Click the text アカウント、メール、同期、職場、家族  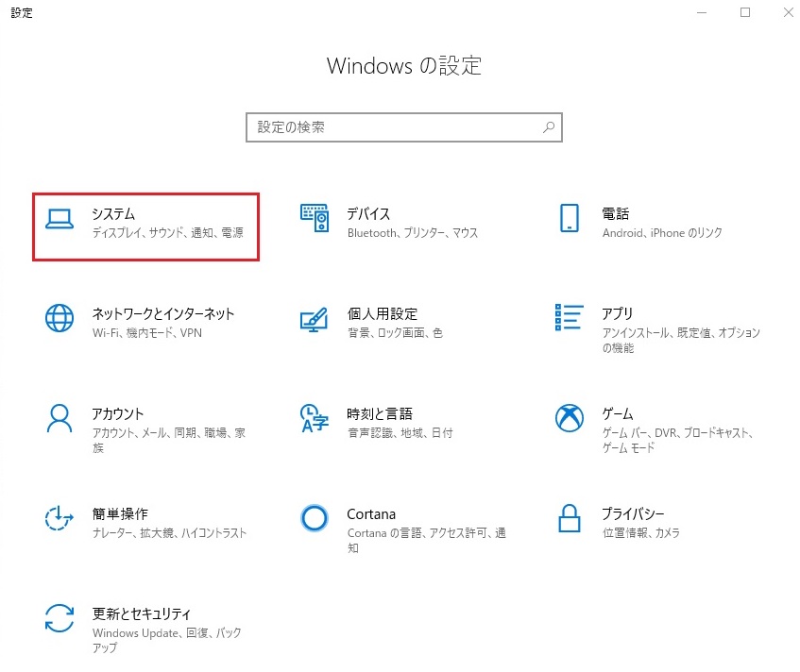[x=169, y=440]
